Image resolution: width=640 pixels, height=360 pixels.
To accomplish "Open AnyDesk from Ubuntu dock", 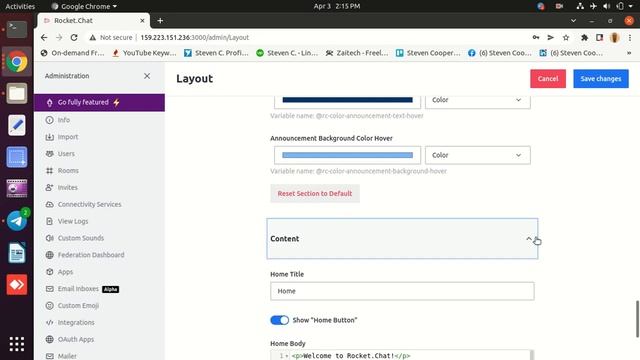I will coord(17,284).
